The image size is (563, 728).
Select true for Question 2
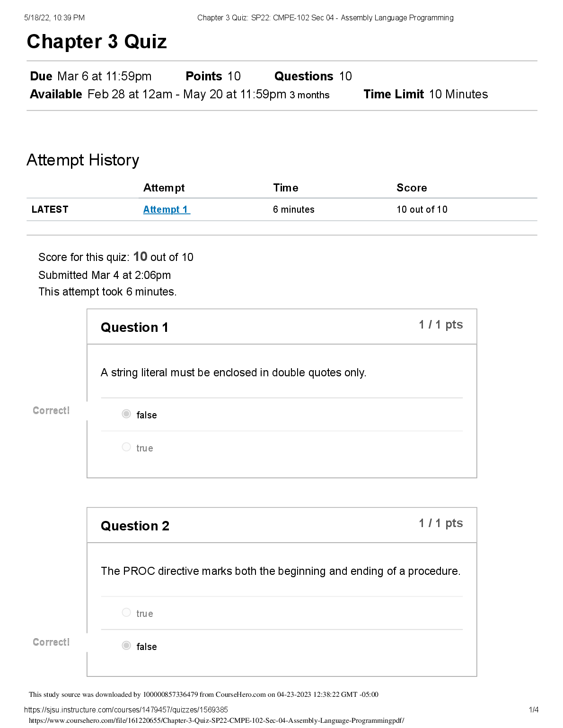tap(126, 613)
